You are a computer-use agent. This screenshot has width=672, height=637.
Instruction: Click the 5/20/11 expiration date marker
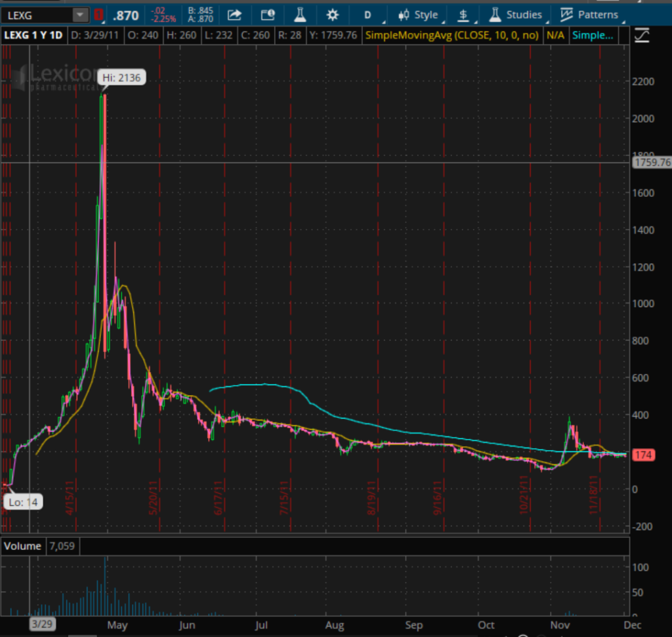point(153,498)
